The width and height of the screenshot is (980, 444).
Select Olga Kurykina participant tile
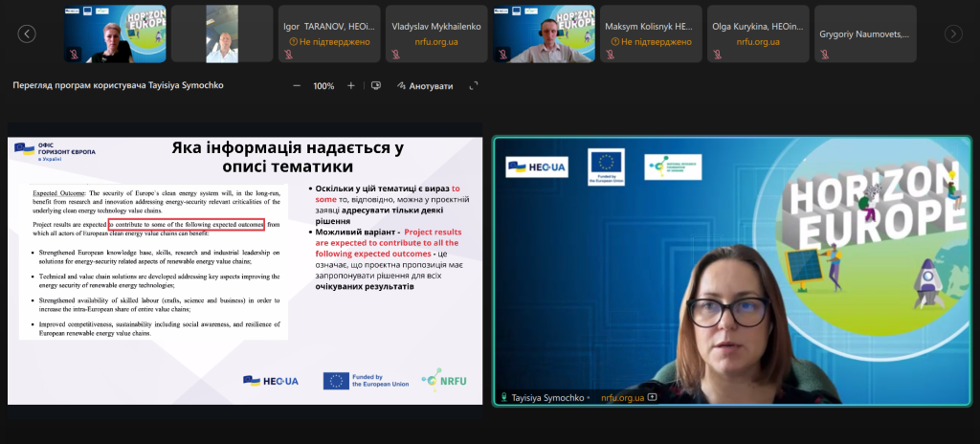(758, 33)
